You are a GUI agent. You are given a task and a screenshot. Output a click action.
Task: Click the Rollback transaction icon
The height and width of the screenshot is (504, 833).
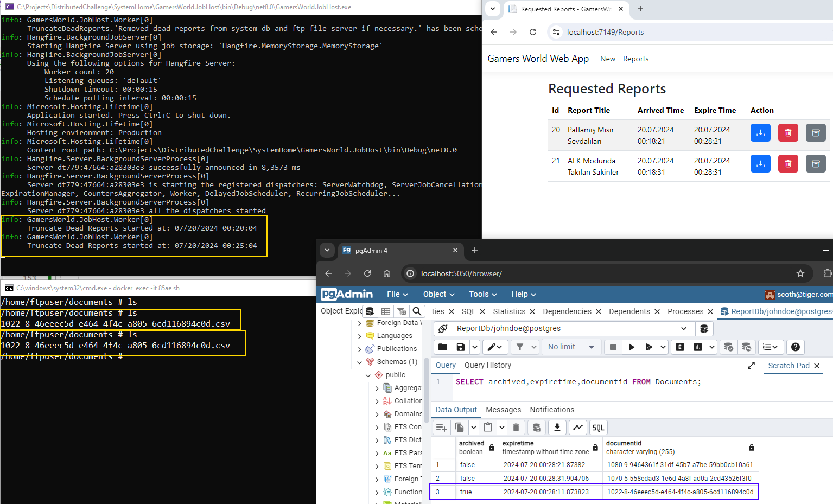(747, 347)
